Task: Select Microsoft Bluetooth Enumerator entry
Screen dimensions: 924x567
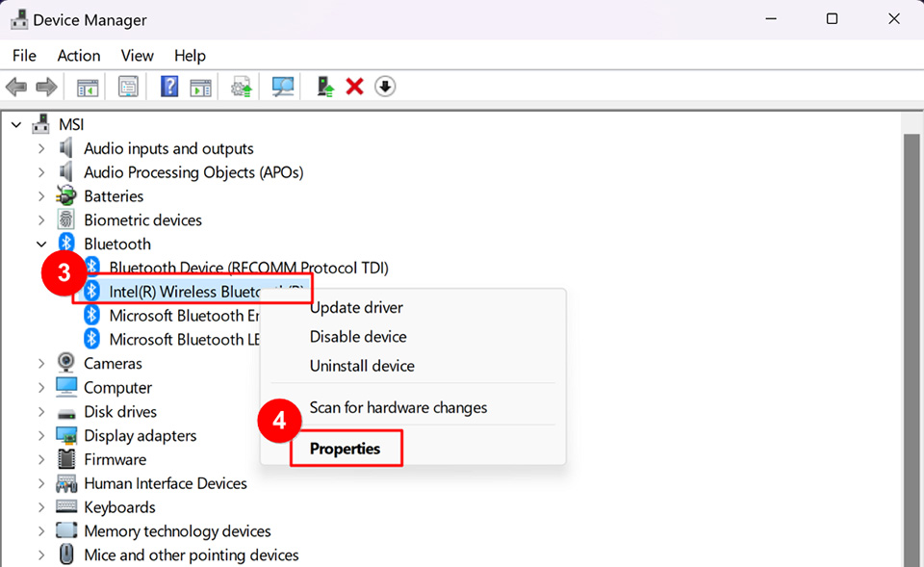Action: point(184,316)
